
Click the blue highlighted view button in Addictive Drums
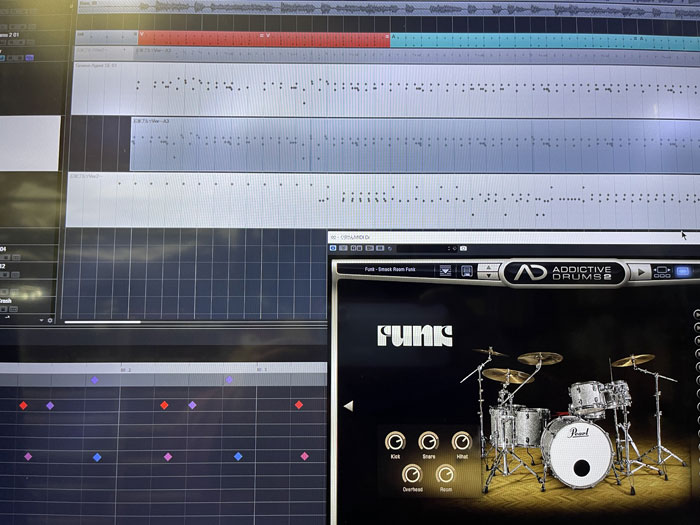tap(683, 271)
